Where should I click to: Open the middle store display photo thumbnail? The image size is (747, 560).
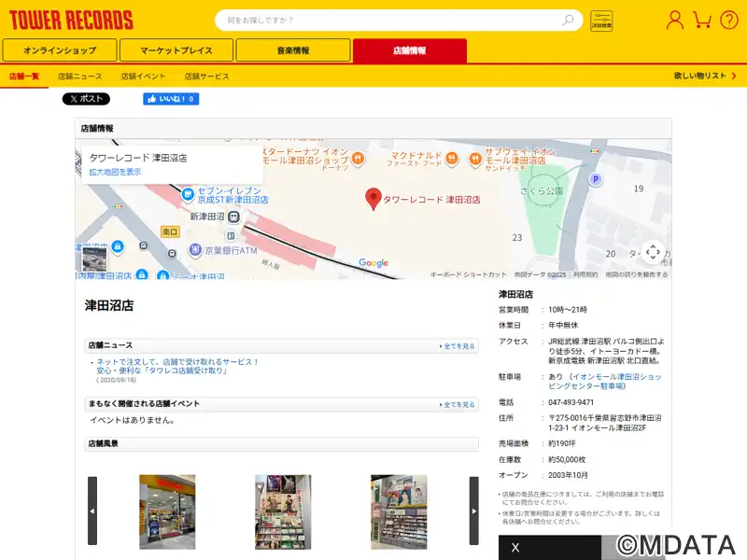(x=283, y=511)
